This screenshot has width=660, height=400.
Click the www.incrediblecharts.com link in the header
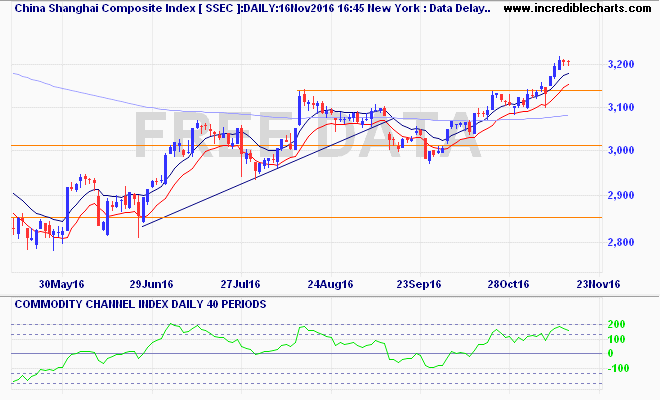576,8
